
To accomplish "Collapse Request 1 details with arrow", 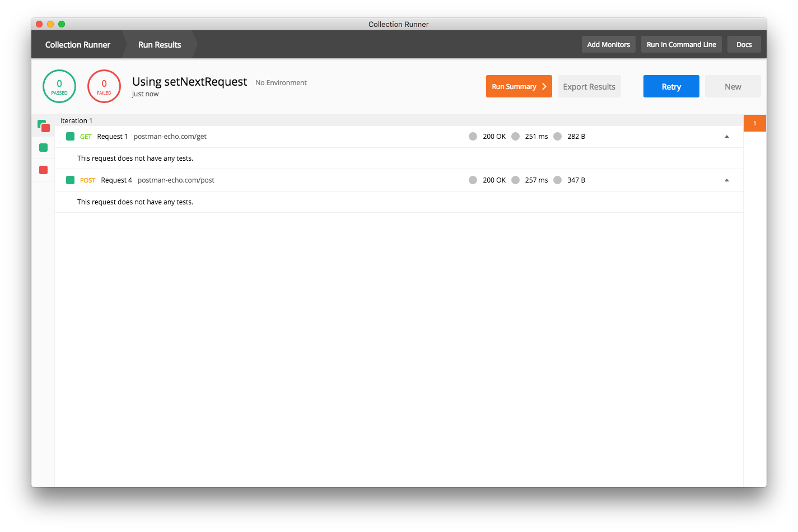I will click(727, 137).
